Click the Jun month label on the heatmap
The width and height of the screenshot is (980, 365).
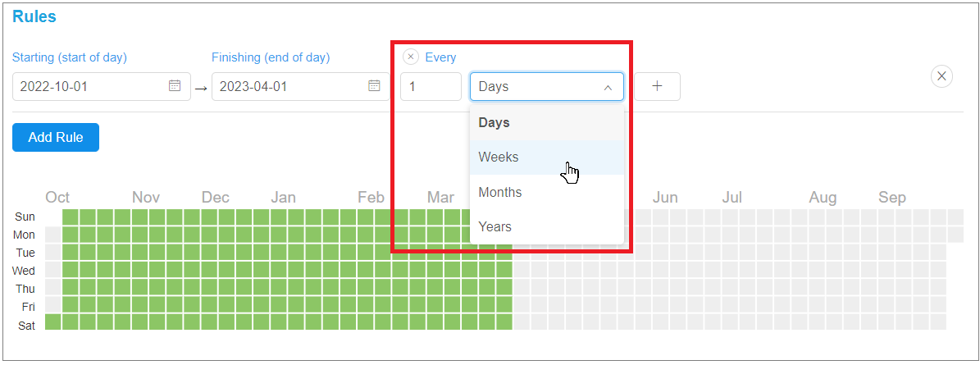[x=665, y=198]
